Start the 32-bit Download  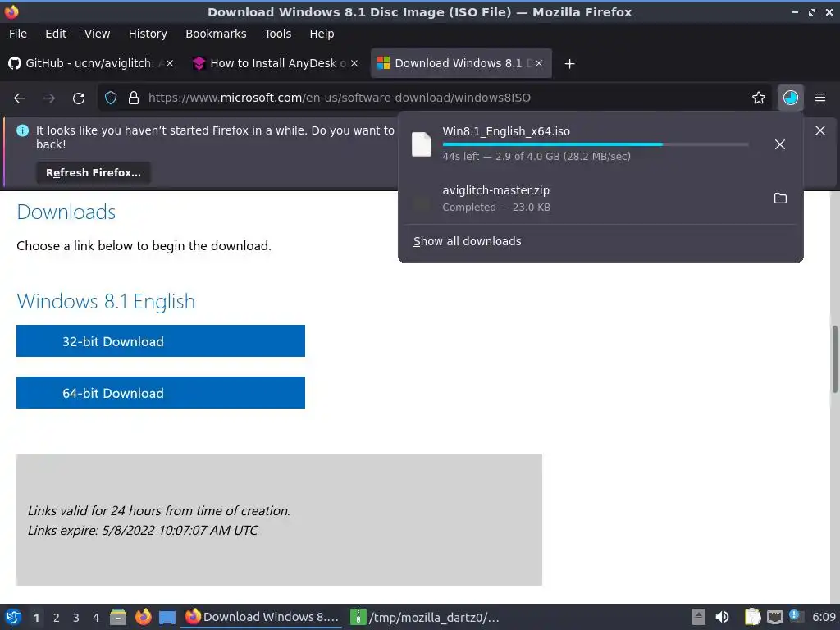tap(161, 340)
